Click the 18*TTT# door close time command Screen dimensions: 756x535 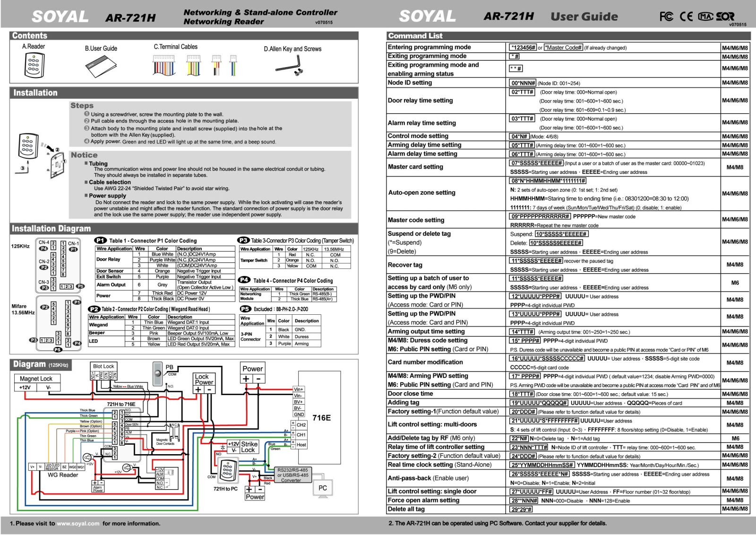tap(522, 394)
